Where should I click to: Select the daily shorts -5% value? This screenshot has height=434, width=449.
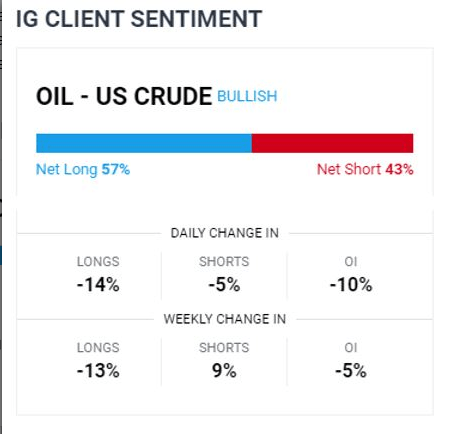click(224, 285)
